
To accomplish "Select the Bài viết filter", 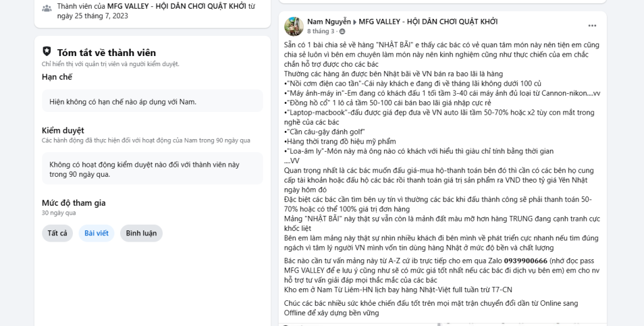I will (96, 233).
